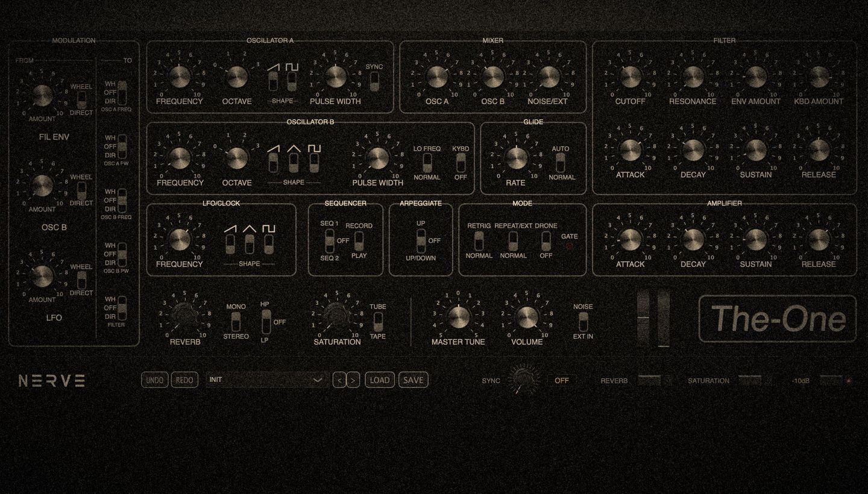This screenshot has height=494, width=868.
Task: Flip the Noise / Ext In switch
Action: 583,322
